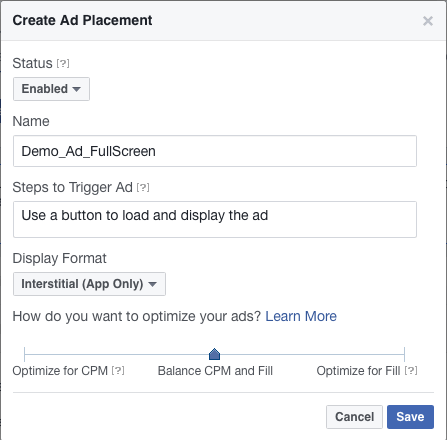Select the Optimize for CPM label

point(60,371)
